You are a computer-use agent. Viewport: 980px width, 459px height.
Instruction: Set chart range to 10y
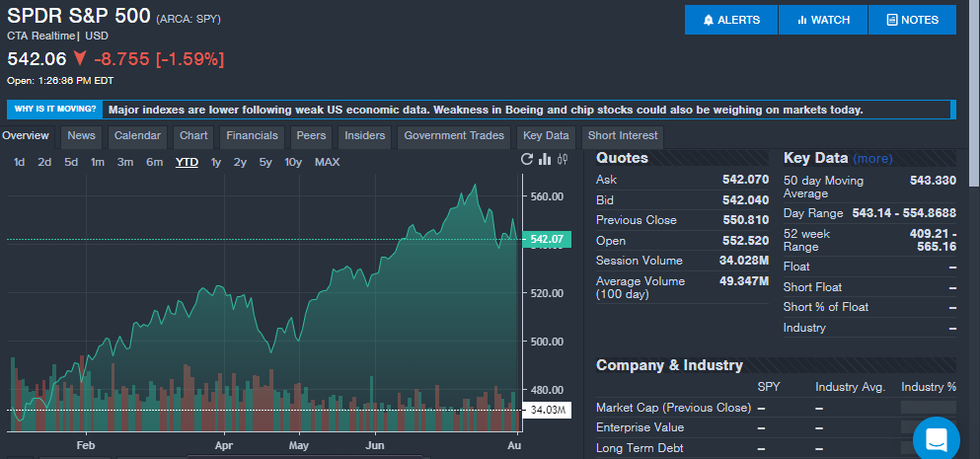(x=293, y=163)
